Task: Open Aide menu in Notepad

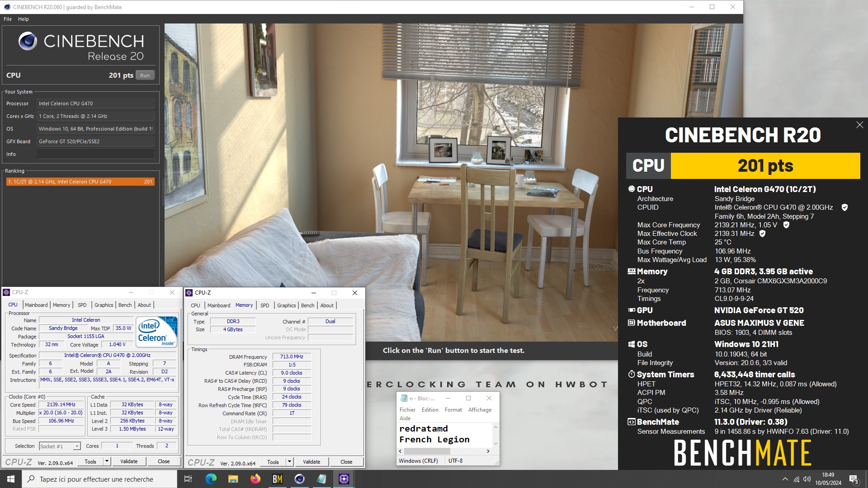Action: click(x=405, y=418)
